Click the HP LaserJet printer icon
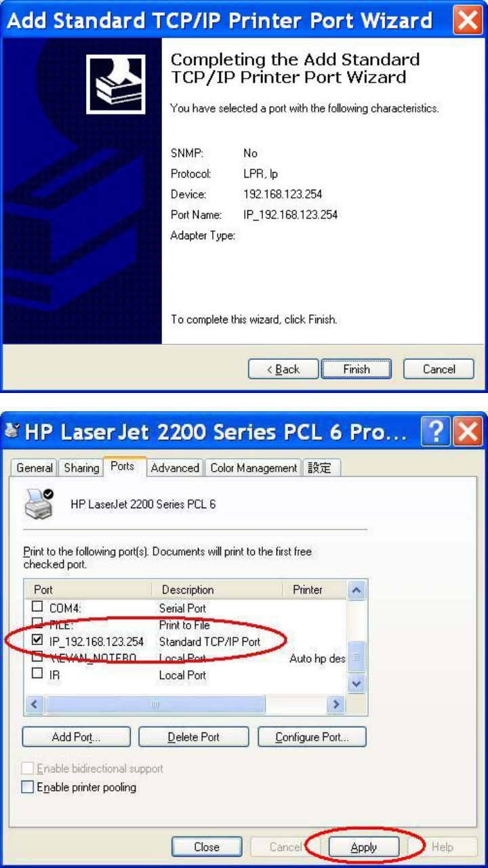 [x=39, y=504]
